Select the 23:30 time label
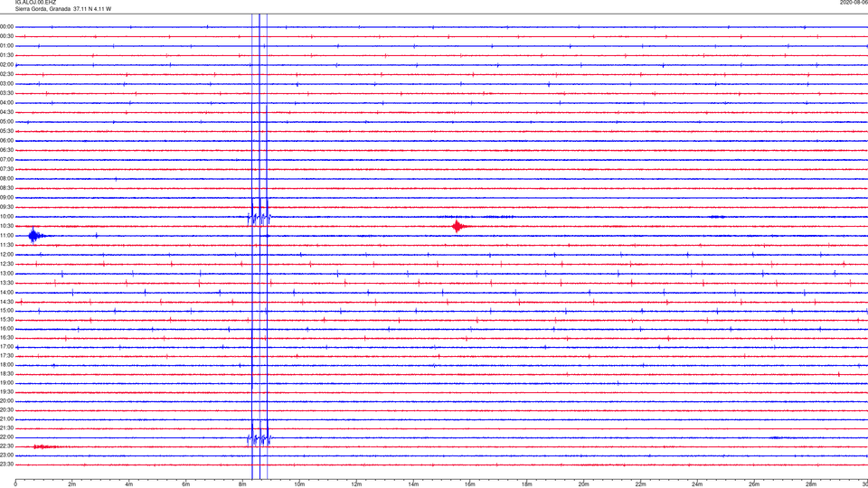 6,465
